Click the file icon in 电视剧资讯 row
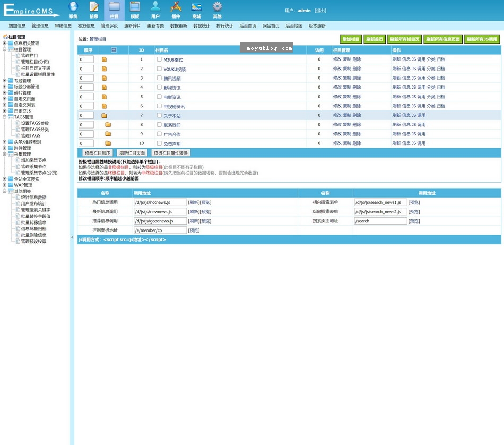The height and width of the screenshot is (445, 504). (x=104, y=106)
